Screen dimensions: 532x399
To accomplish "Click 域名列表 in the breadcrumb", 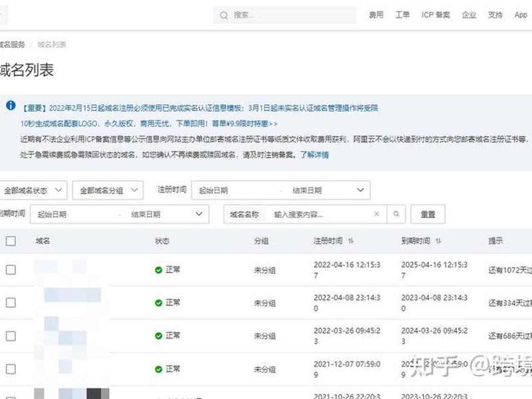I will (52, 45).
